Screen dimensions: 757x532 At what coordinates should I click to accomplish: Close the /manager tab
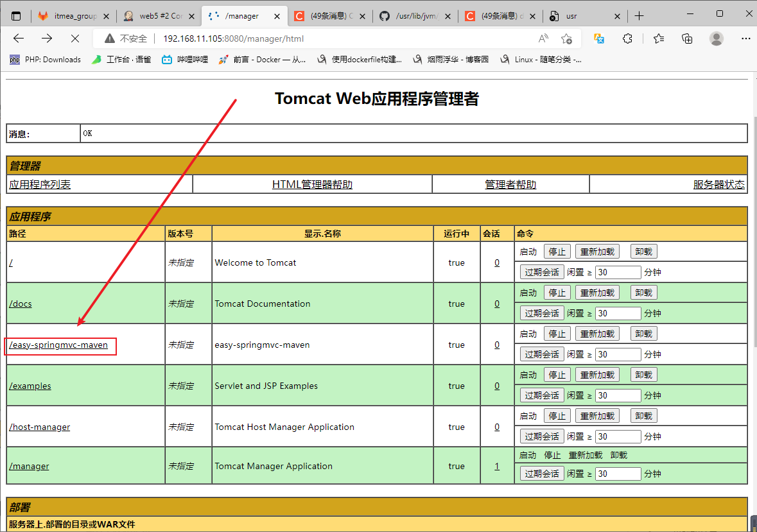pos(277,16)
